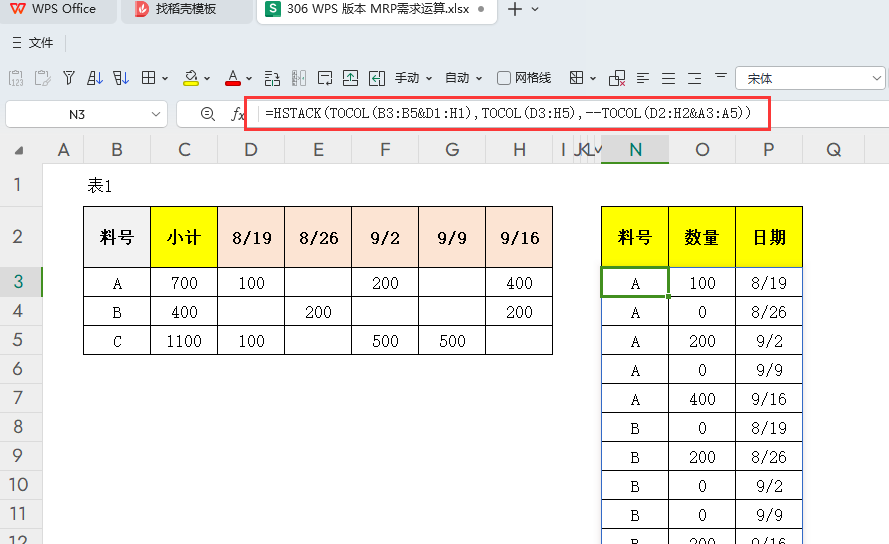Select the C part-number cell in 表1

(117, 340)
